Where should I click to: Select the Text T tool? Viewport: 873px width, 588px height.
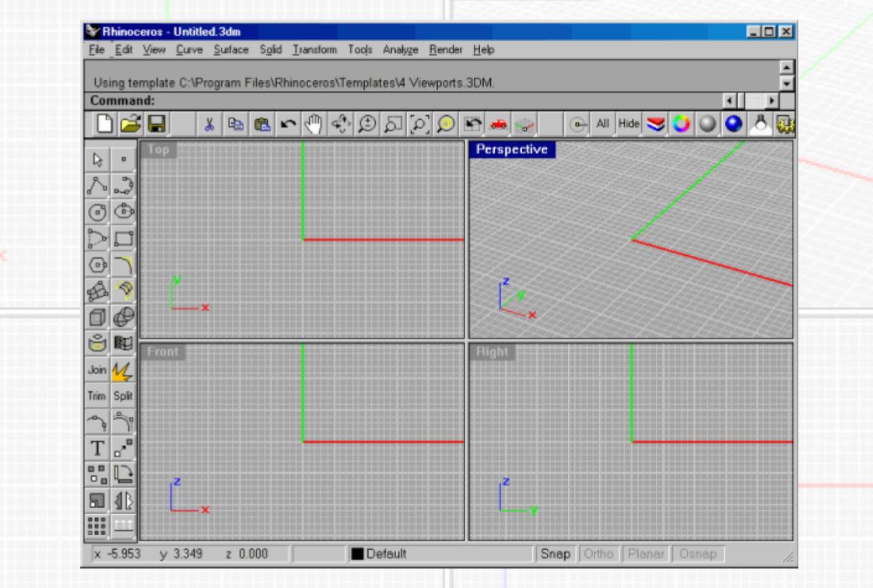pos(97,448)
